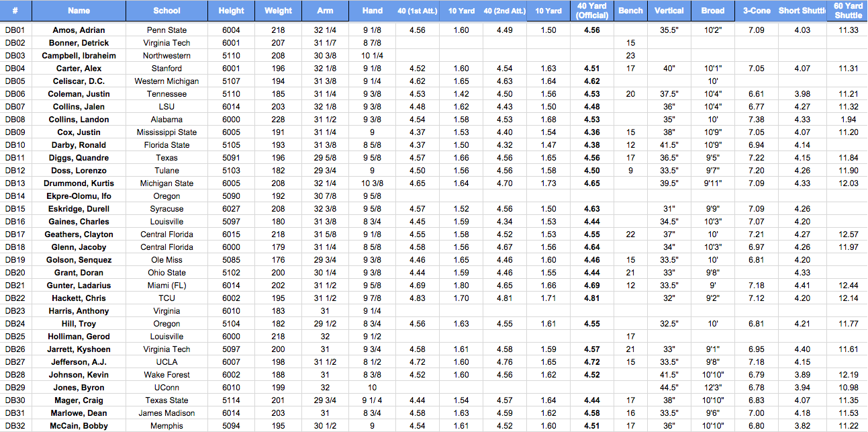
Task: Select the James Madison school cell
Action: pos(166,413)
